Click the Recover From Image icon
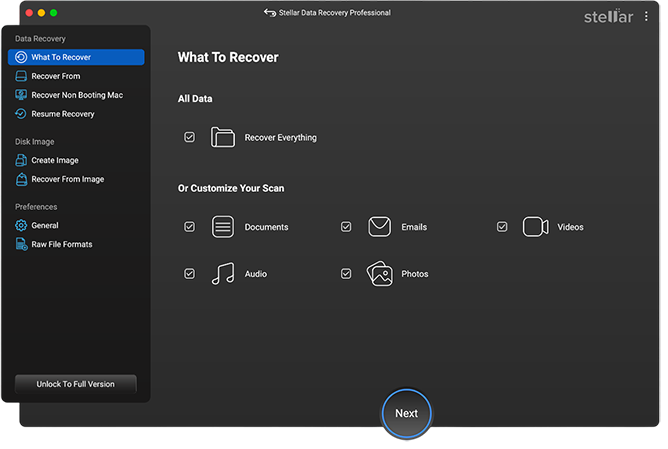This screenshot has width=668, height=449. [21, 179]
